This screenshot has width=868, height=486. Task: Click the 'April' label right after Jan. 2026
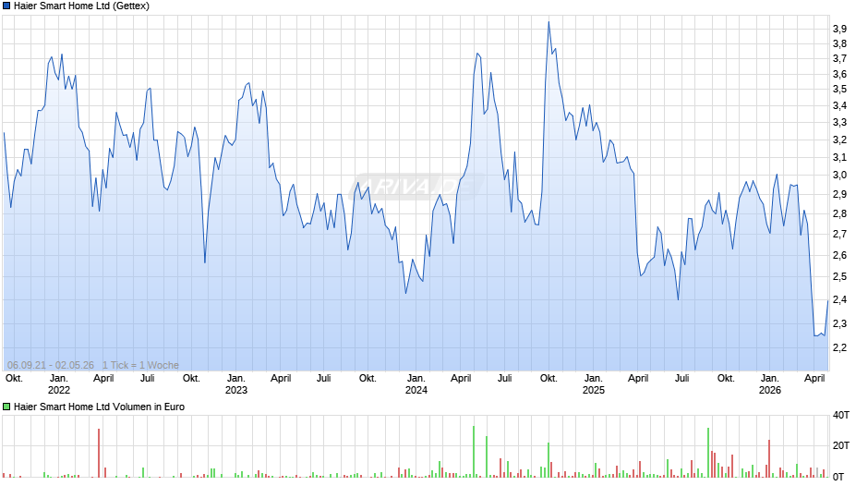pos(814,378)
